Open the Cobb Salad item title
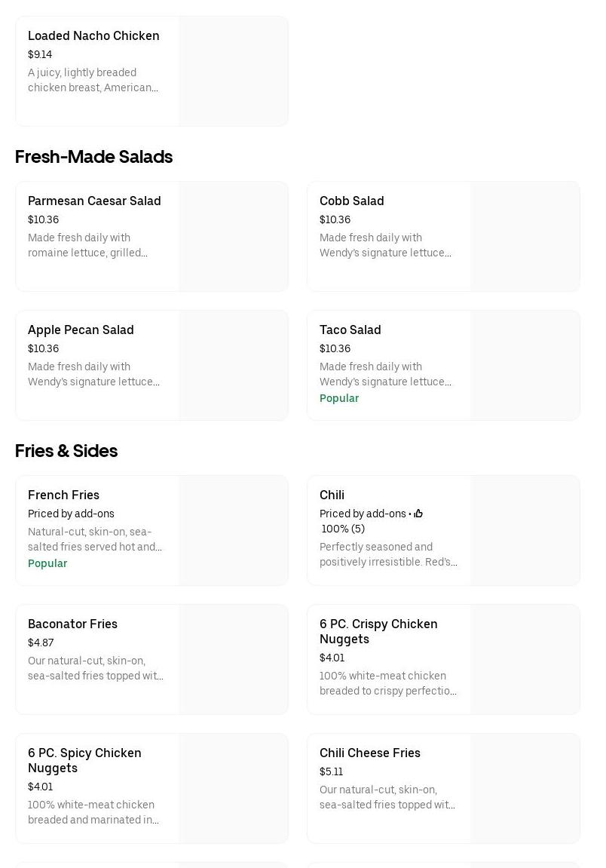Viewport: 606px width, 868px height. 351,201
